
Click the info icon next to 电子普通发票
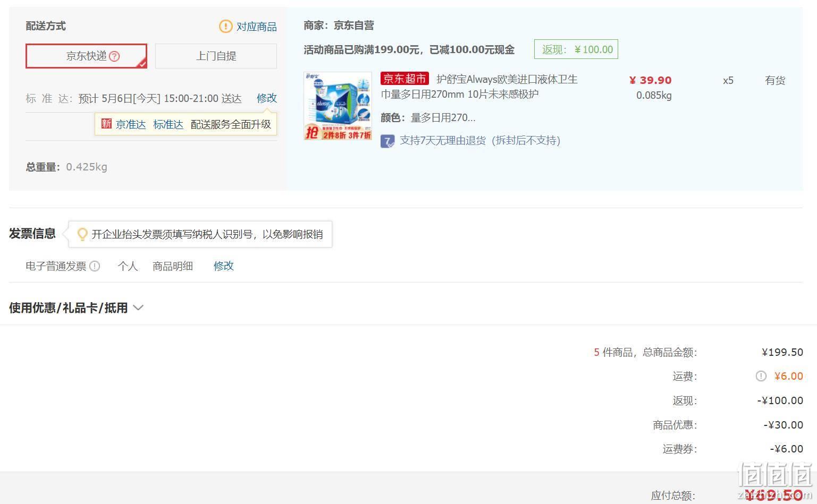(x=95, y=266)
